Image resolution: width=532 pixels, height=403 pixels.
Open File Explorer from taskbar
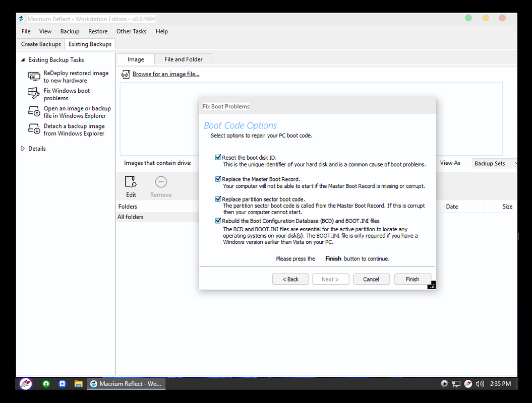pyautogui.click(x=78, y=384)
